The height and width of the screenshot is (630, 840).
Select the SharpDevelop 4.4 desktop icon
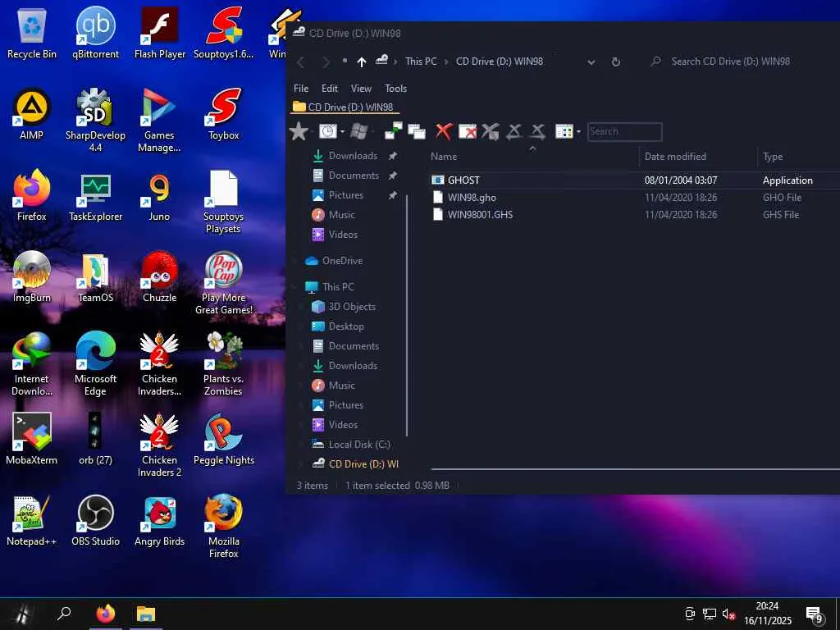[95, 120]
